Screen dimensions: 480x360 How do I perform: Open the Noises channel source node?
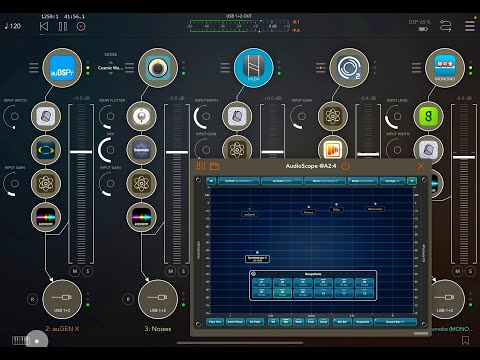pos(158,68)
